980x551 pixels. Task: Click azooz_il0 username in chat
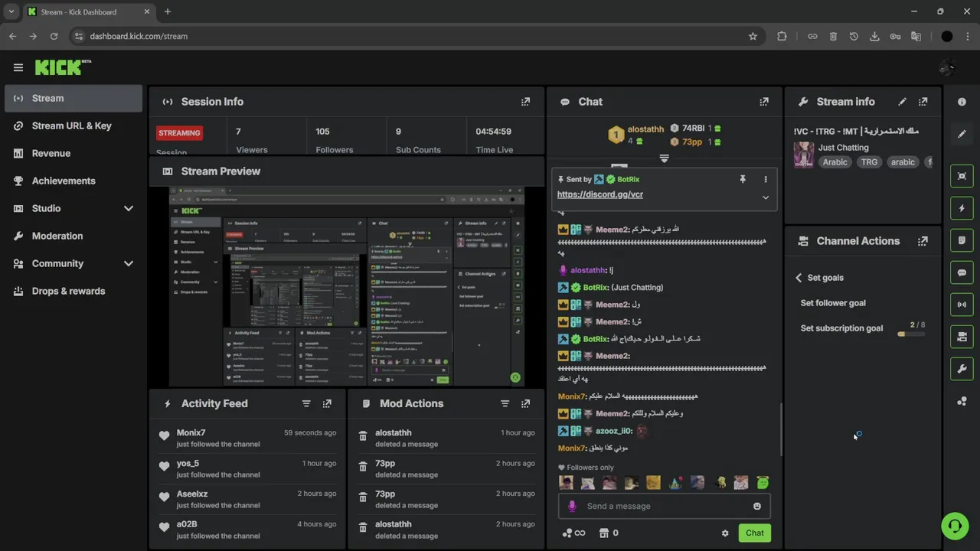click(x=614, y=431)
